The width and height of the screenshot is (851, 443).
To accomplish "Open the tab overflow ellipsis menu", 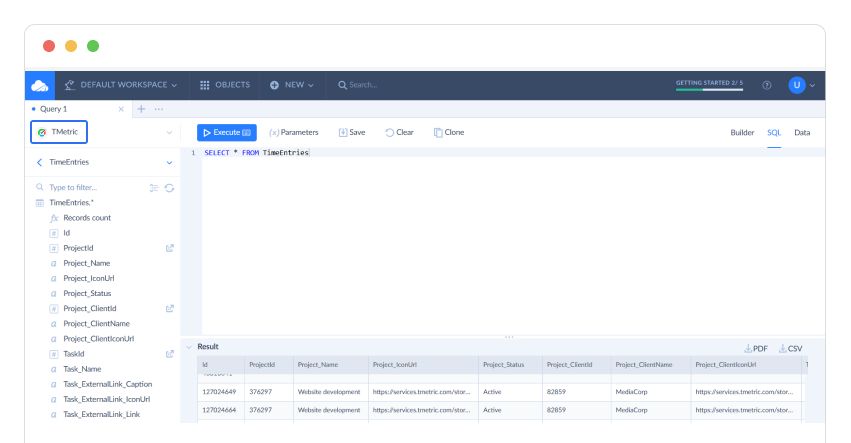I will pos(158,109).
